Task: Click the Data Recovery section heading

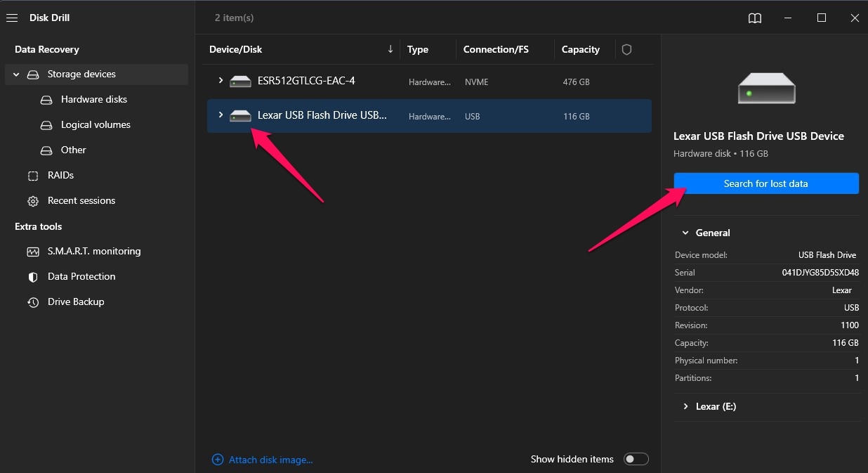Action: pyautogui.click(x=47, y=50)
